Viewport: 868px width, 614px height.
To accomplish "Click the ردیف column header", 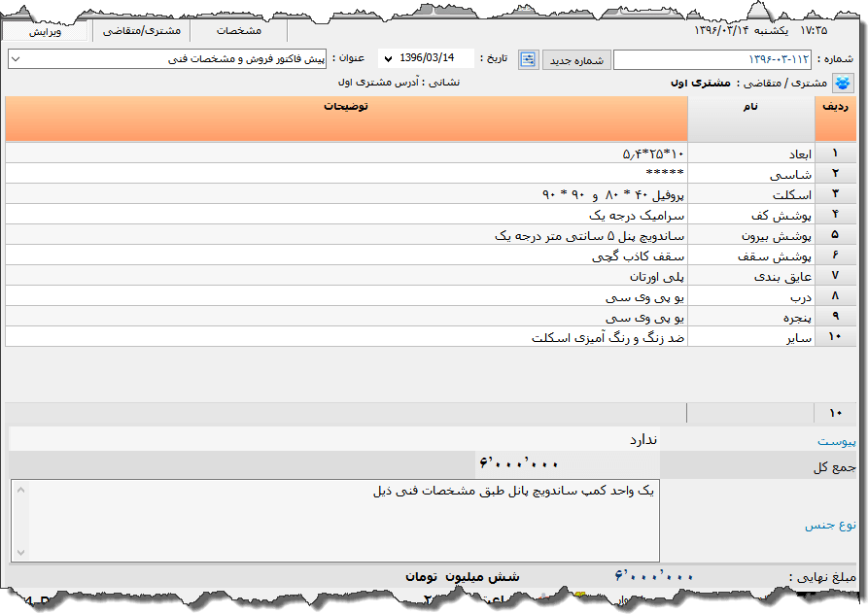I will (835, 108).
